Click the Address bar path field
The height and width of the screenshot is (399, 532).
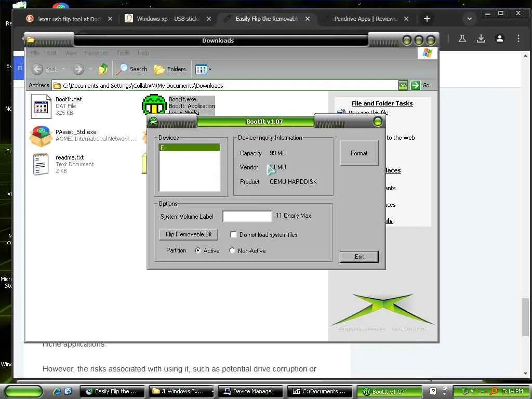click(225, 86)
